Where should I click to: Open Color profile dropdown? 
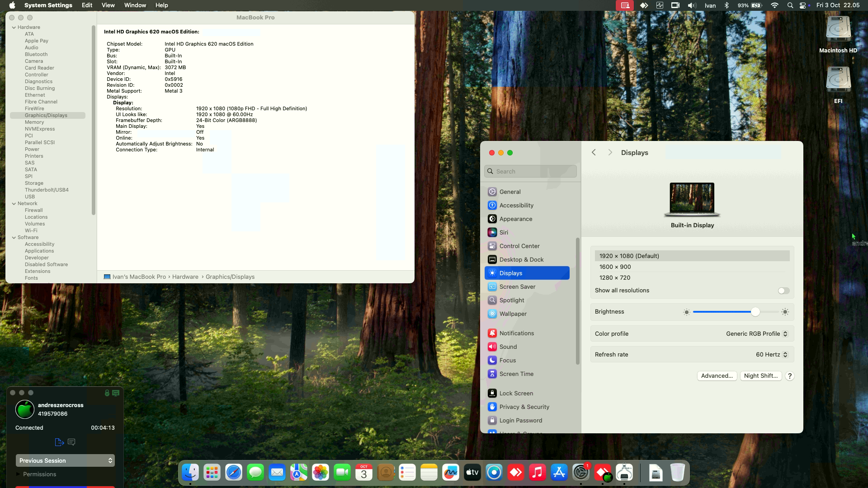tap(757, 334)
